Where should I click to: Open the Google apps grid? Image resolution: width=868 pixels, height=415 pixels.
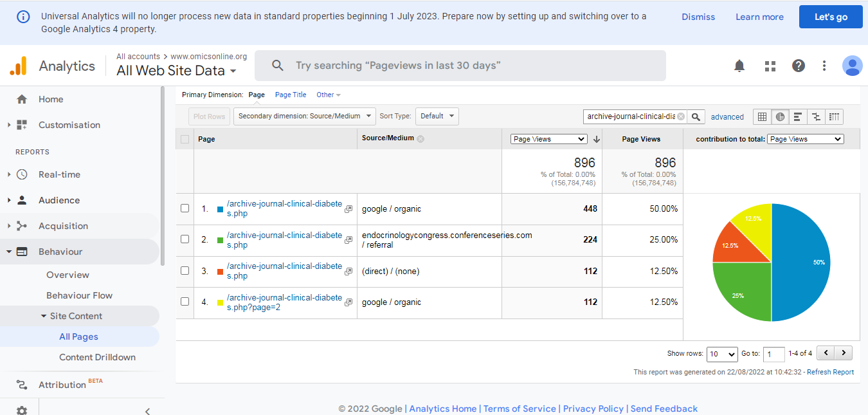[770, 66]
